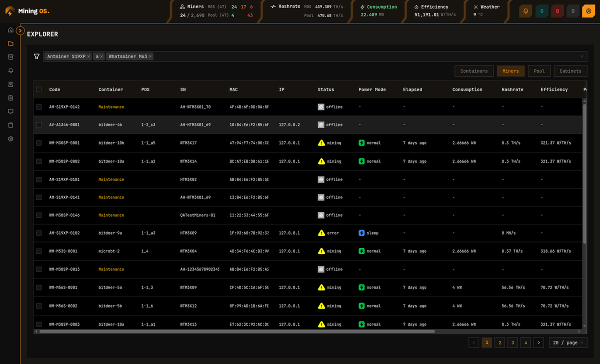Open the comments chat sidebar icon

pyautogui.click(x=10, y=111)
